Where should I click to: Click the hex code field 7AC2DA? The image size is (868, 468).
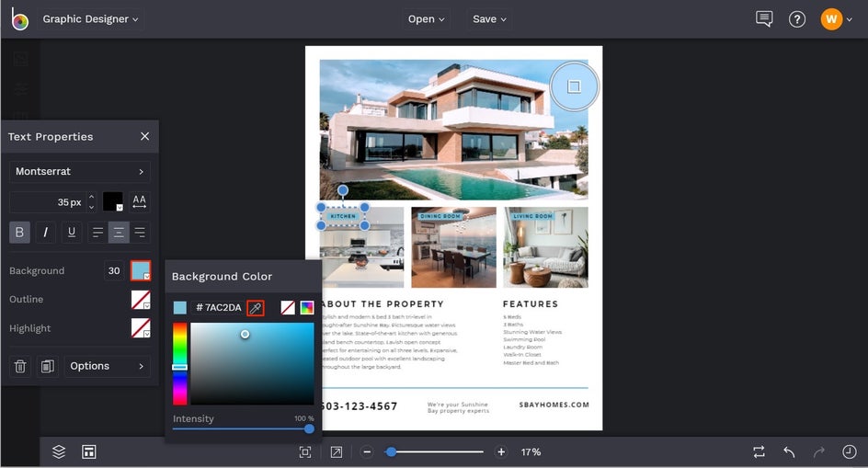tap(218, 308)
